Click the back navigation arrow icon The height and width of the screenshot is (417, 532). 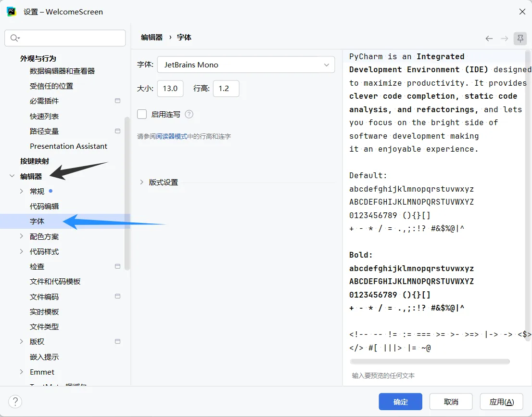coord(489,39)
